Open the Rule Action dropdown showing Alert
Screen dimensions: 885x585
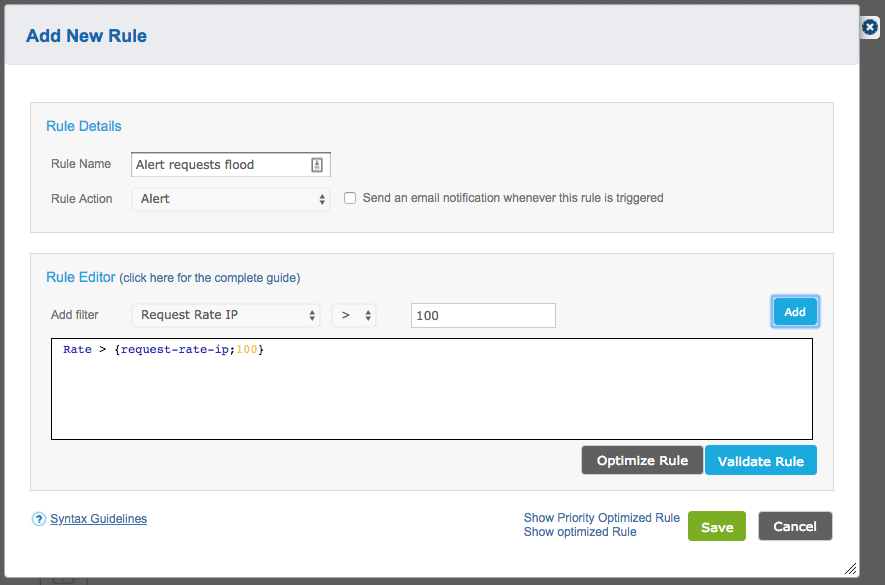click(231, 199)
